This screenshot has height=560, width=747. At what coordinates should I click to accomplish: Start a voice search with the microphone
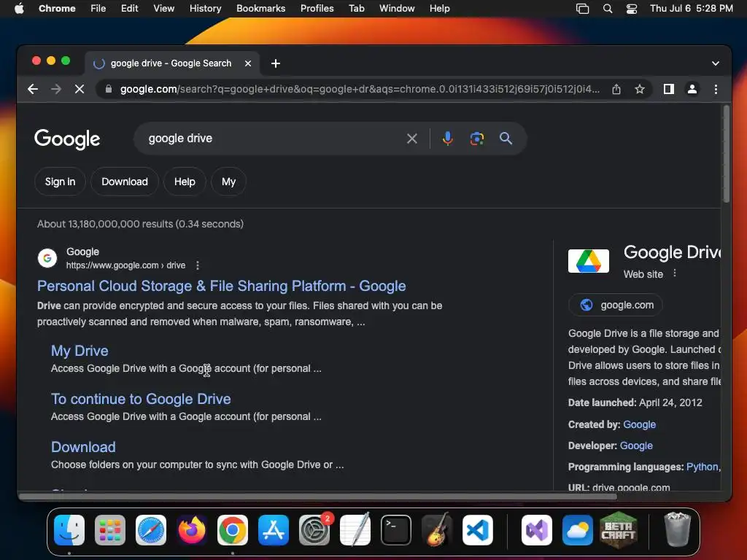[x=447, y=139]
